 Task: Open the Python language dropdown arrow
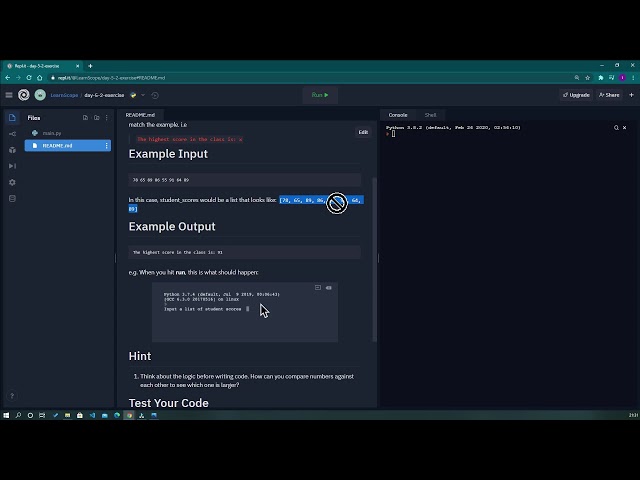coord(143,95)
